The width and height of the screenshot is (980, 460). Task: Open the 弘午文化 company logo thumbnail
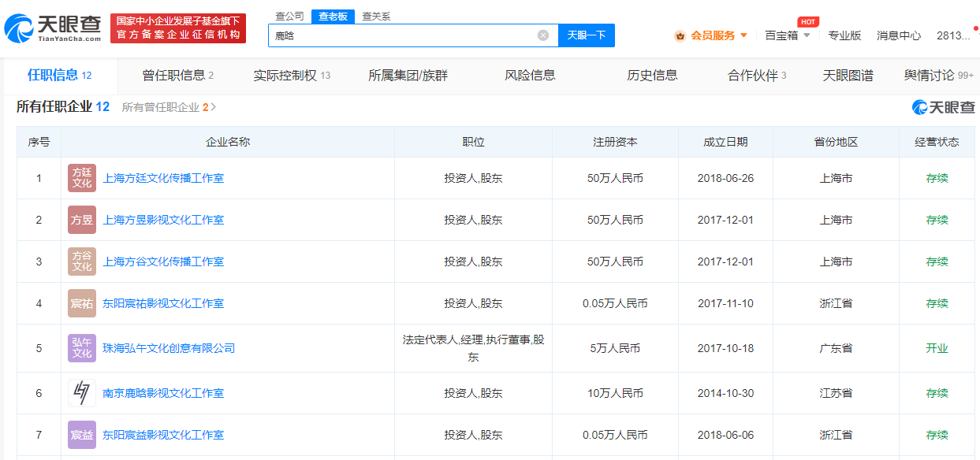pos(82,348)
